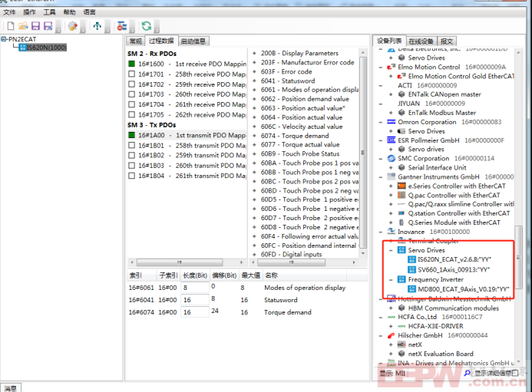Screen dimensions: 532x392
Task: Select the ENTalk CANopen master entry
Action: tap(444, 94)
